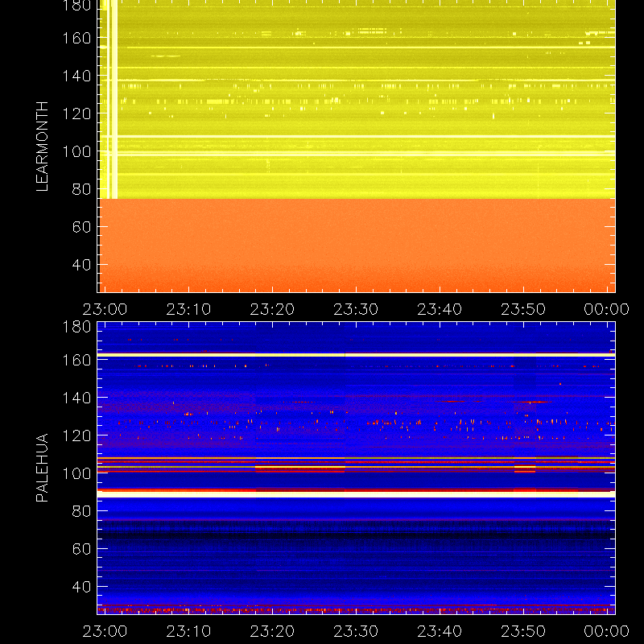
Task: Pick the 23:20 time label under Learmonth plot
Action: 272,309
